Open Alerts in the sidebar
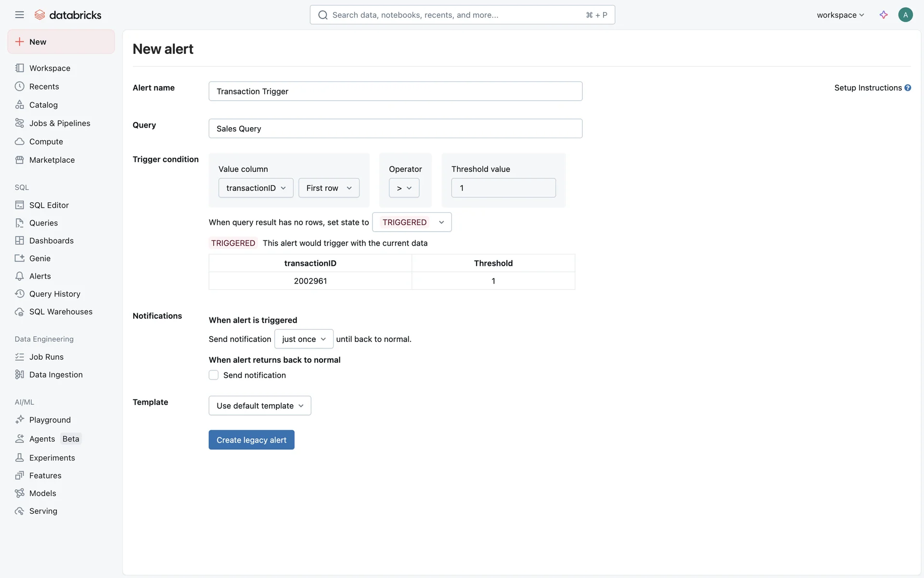 pos(40,276)
